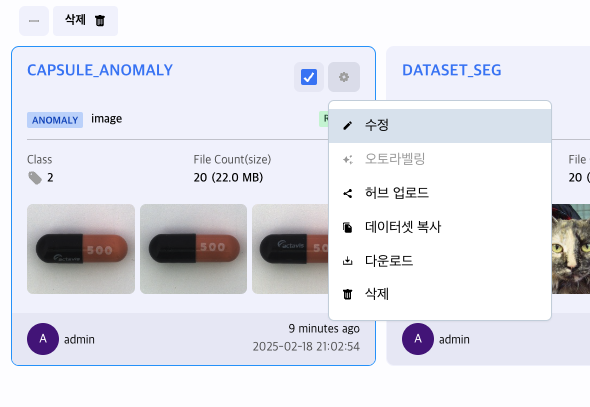Click the download icon beside 다운로드

click(348, 261)
